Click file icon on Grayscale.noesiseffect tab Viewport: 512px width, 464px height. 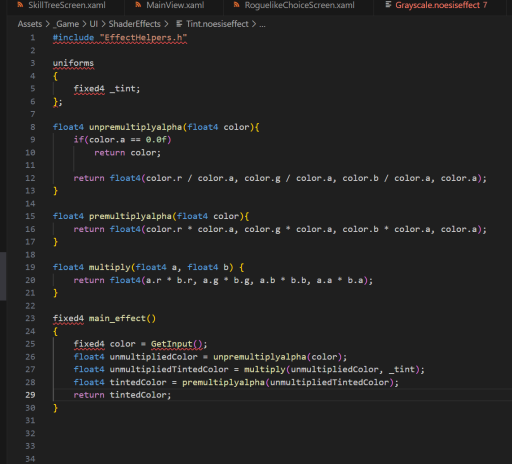pyautogui.click(x=388, y=5)
